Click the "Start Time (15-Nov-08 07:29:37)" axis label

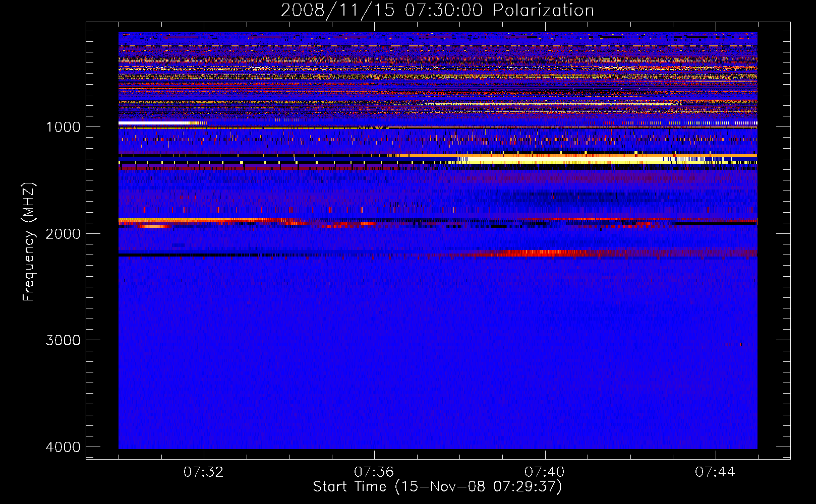click(x=437, y=487)
